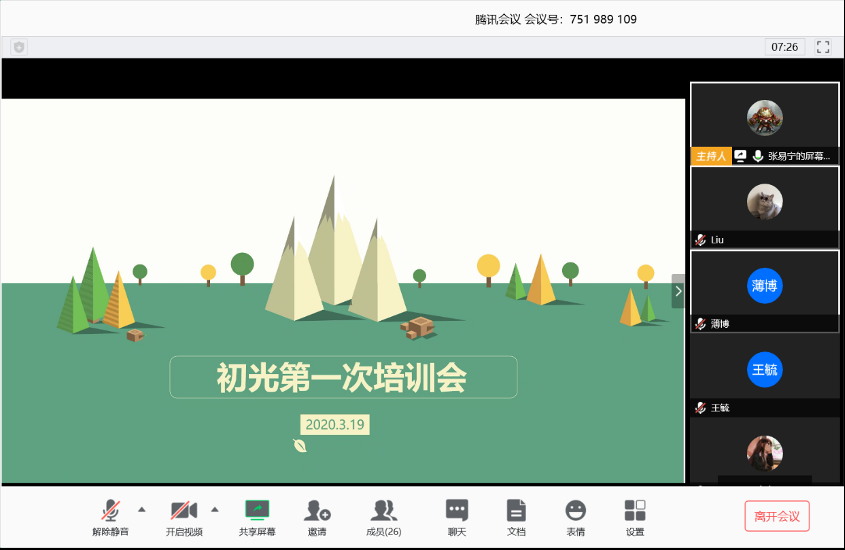Select the host's (主持人) video tile

pos(764,118)
